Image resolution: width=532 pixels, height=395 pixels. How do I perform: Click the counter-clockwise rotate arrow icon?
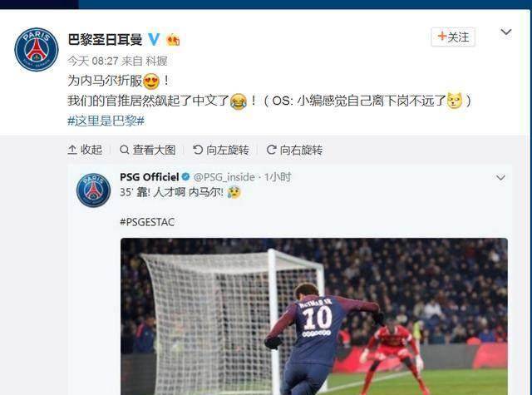[198, 150]
